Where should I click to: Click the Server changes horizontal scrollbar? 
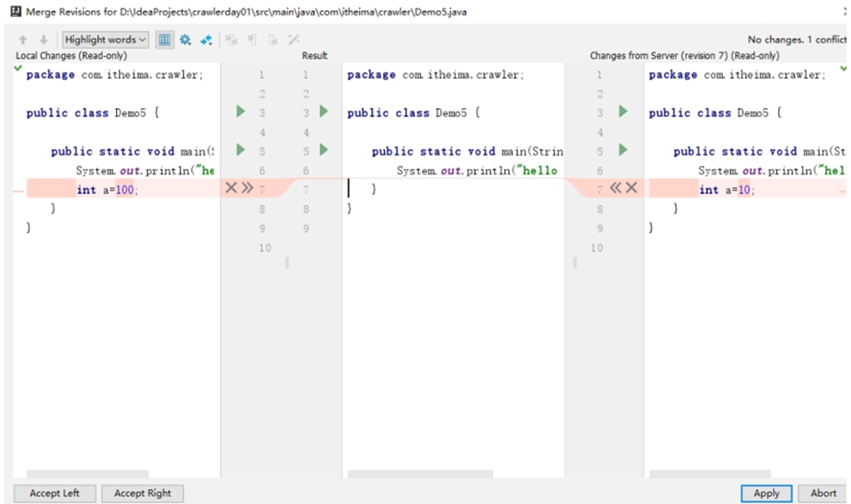[710, 474]
